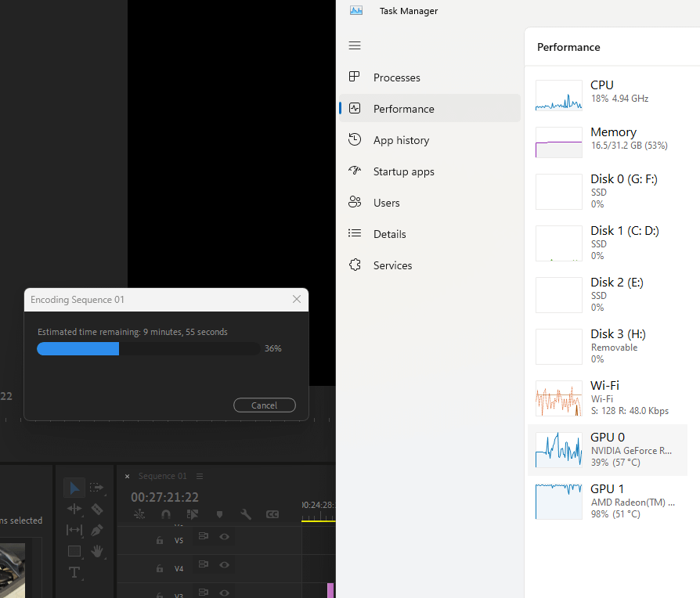Open timeline display settings wrench
This screenshot has width=700, height=598.
(246, 514)
